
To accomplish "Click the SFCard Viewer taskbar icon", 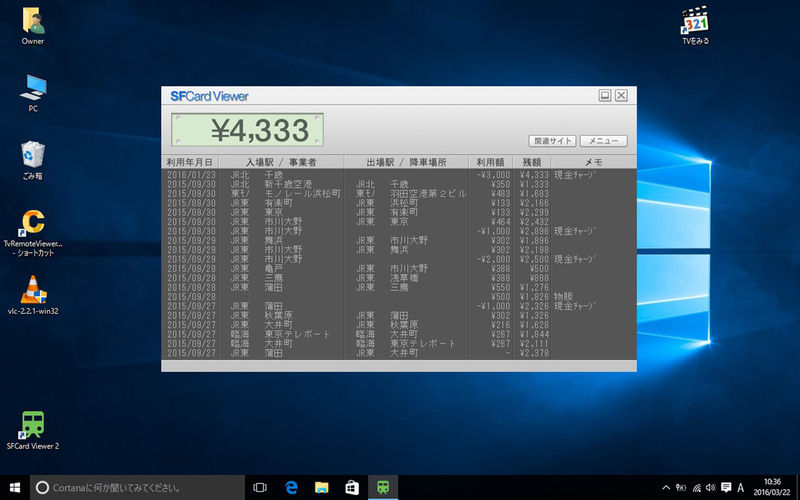I will [382, 487].
